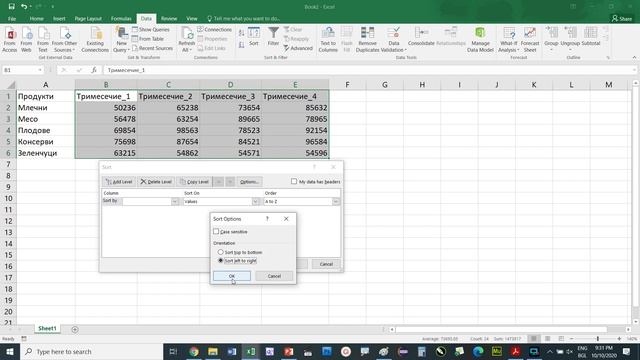Click Advanced filter option
640x360 pixels.
[298, 48]
